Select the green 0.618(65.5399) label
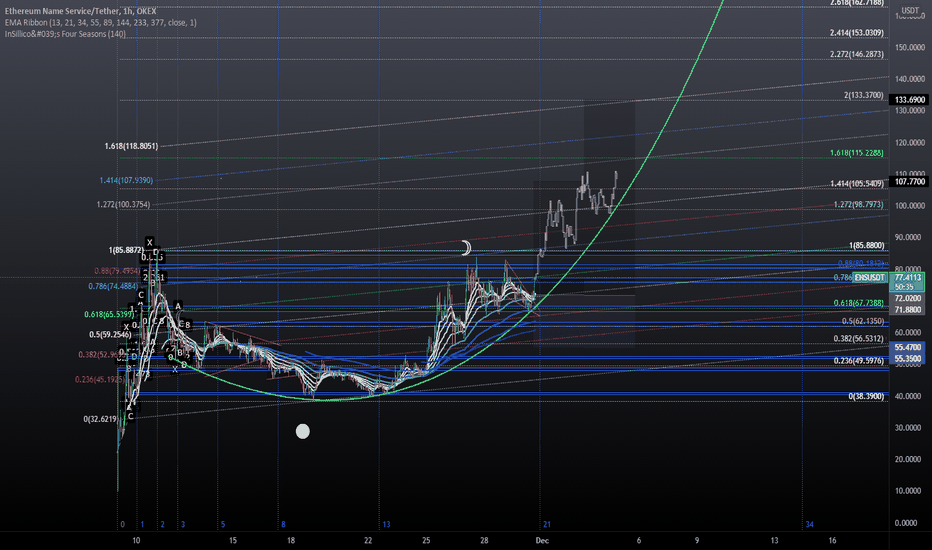This screenshot has height=550, width=932. pyautogui.click(x=109, y=314)
